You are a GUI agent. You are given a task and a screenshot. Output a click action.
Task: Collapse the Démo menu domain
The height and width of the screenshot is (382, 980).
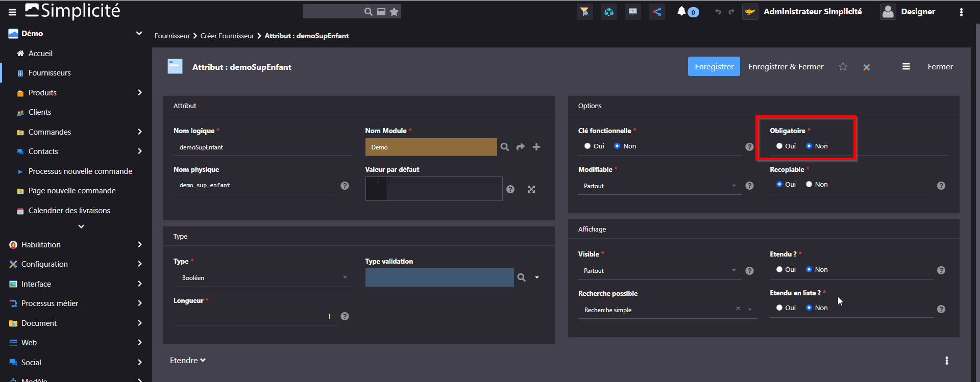[x=139, y=33]
